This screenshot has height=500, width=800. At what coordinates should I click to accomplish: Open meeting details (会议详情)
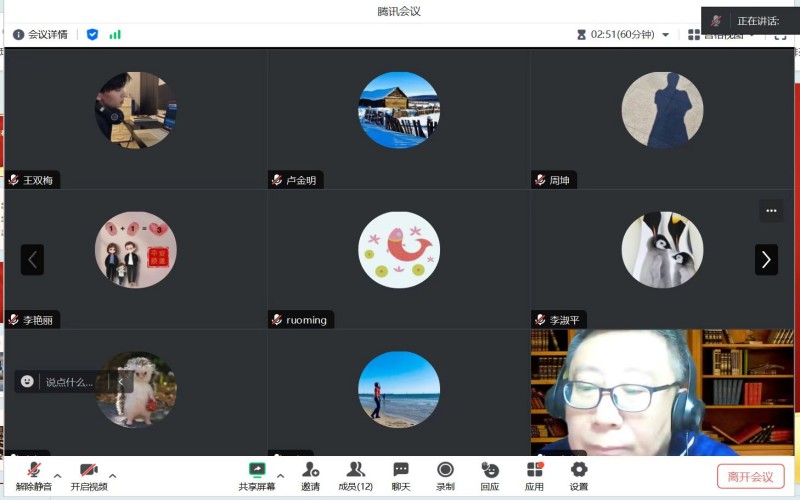point(40,34)
